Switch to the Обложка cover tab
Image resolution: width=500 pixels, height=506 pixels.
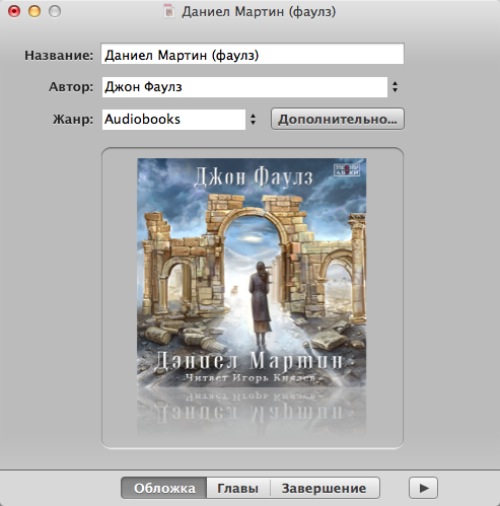[164, 488]
